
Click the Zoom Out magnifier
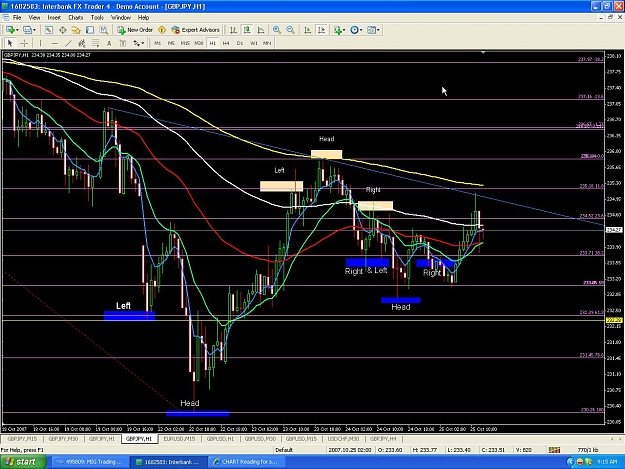point(291,30)
